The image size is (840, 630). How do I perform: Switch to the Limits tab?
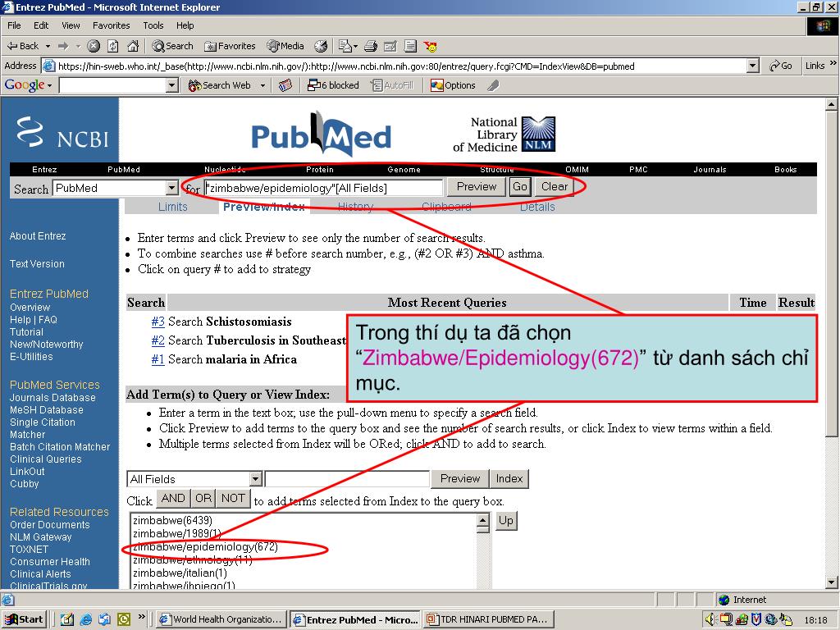pos(172,207)
